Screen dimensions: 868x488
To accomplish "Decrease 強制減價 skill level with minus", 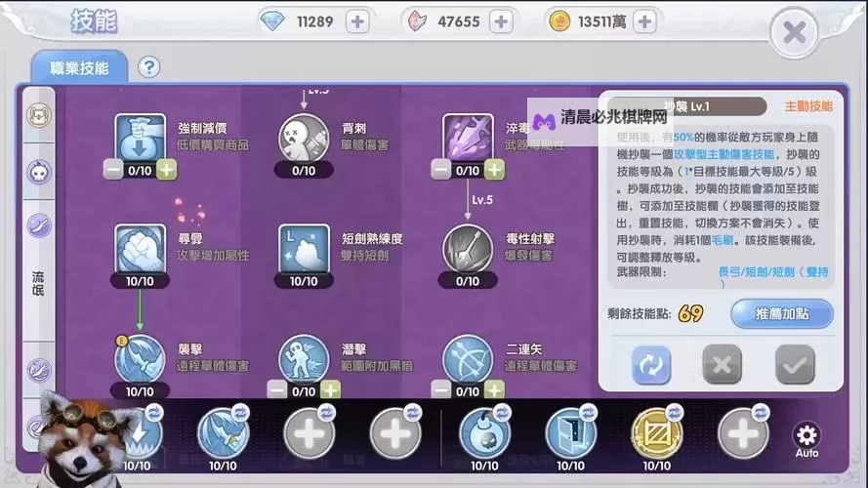I will coord(113,170).
